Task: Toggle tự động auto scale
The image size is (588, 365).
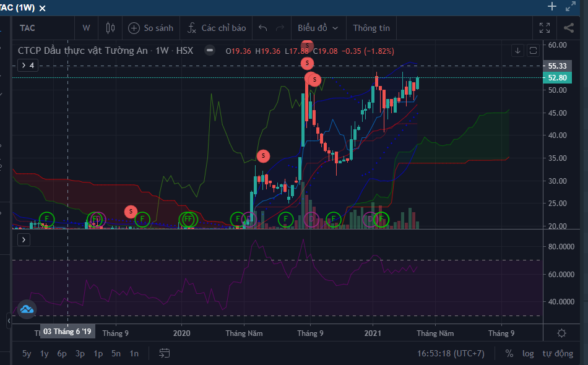Action: [x=558, y=353]
